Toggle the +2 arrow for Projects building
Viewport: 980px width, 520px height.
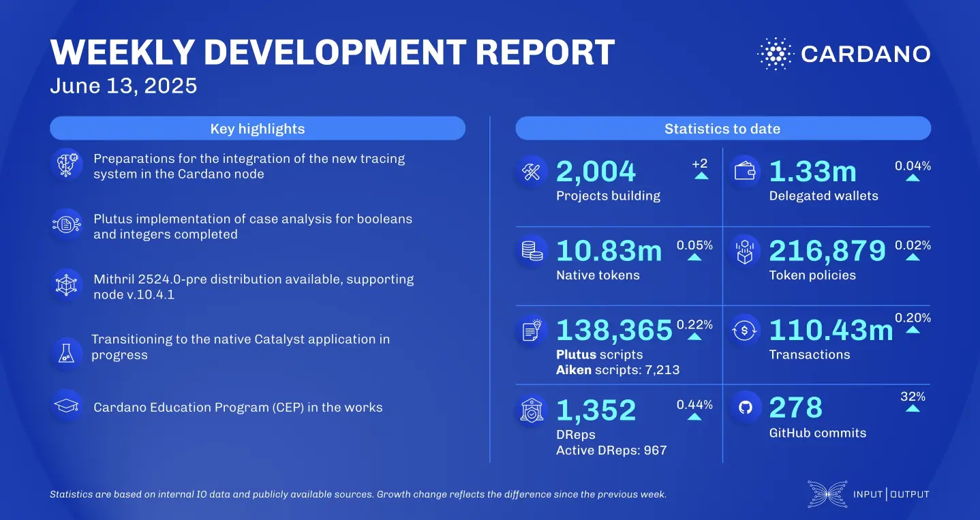coord(702,177)
